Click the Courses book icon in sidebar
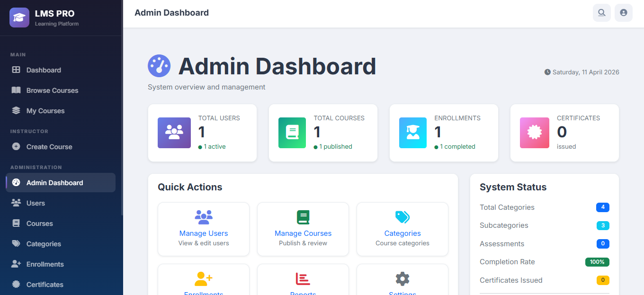Image resolution: width=644 pixels, height=295 pixels. [x=16, y=223]
